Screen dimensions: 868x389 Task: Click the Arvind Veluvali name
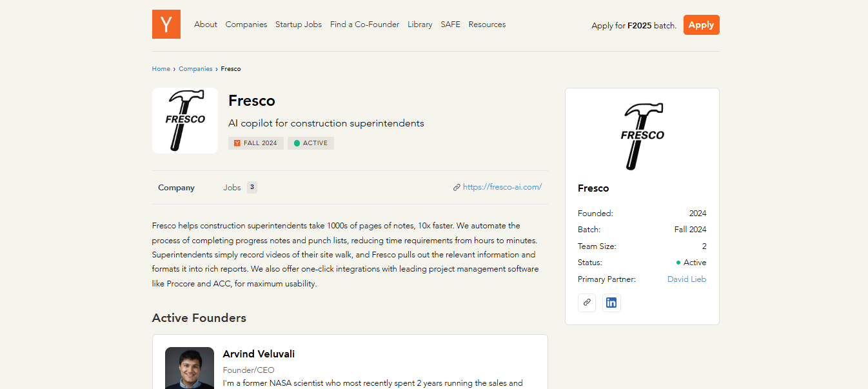coord(259,354)
